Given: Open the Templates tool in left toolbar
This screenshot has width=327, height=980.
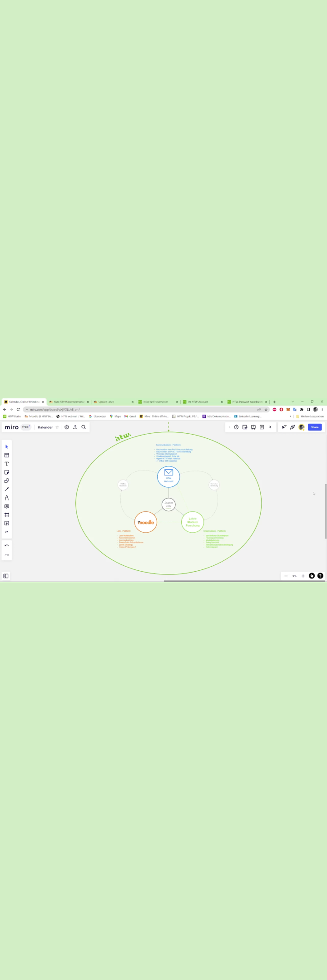Looking at the screenshot, I should point(7,455).
